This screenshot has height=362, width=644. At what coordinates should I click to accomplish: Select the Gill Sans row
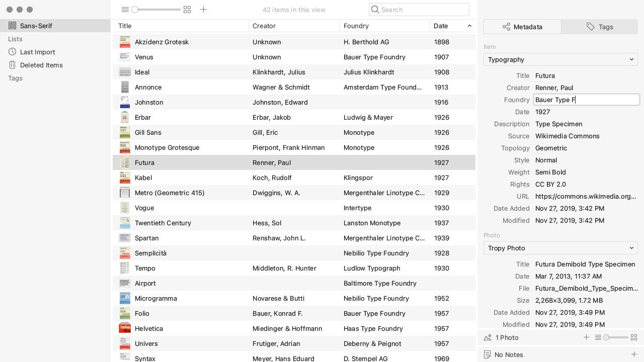[x=294, y=132]
